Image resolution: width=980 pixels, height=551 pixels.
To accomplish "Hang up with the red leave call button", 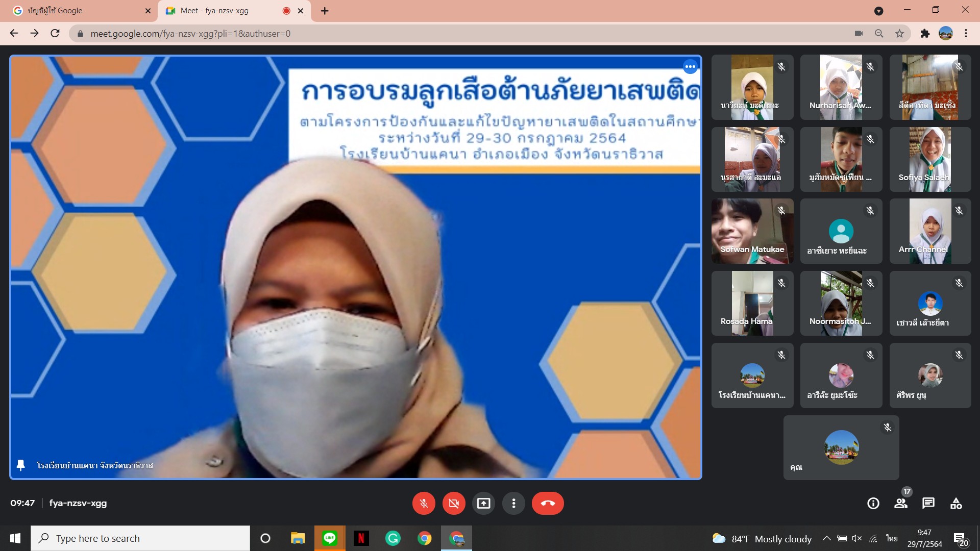I will [548, 504].
